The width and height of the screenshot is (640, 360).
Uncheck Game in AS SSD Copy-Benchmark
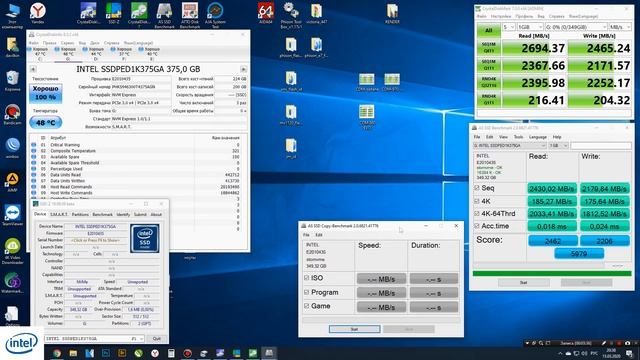[307, 306]
